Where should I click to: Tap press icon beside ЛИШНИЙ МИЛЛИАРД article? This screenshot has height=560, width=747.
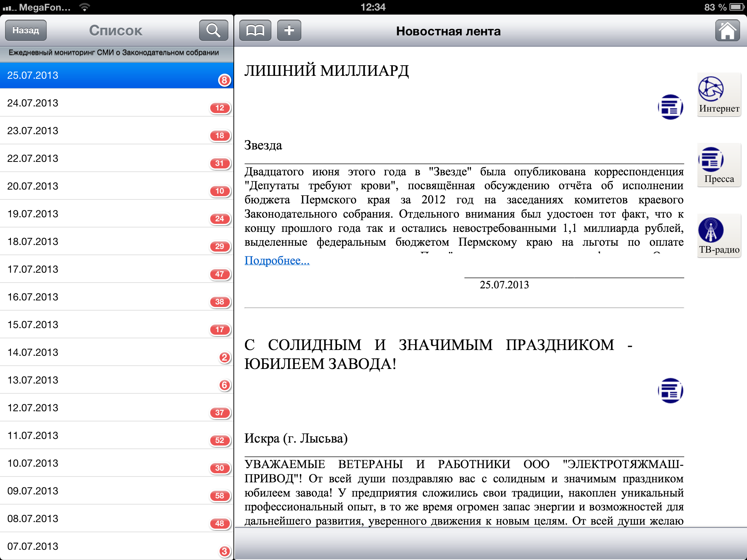(670, 107)
